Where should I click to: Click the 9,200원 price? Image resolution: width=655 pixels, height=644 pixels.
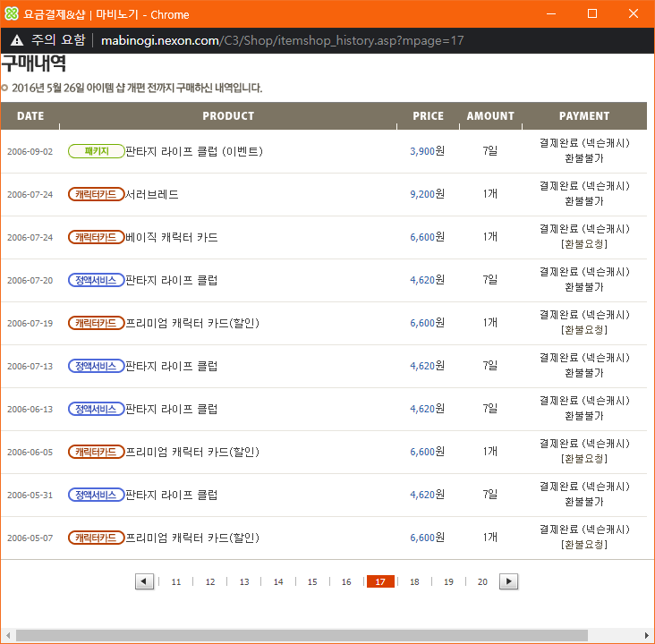[427, 194]
